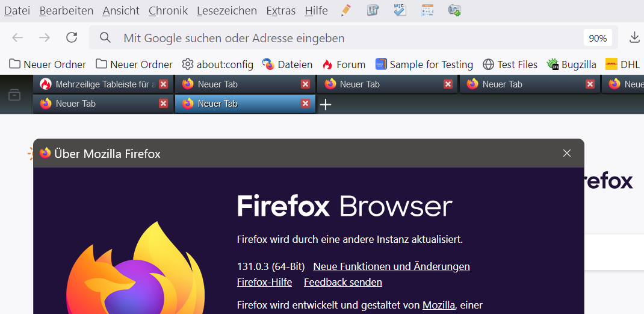The width and height of the screenshot is (644, 314).
Task: Open a new tab with plus button
Action: click(x=325, y=104)
